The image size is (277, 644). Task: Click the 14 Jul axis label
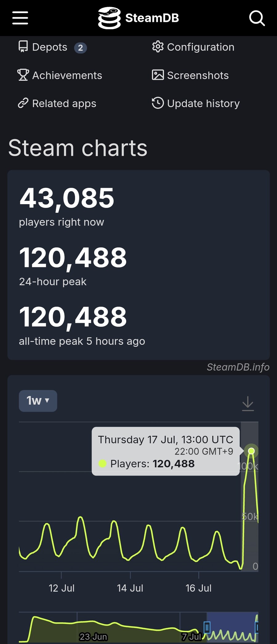click(130, 588)
